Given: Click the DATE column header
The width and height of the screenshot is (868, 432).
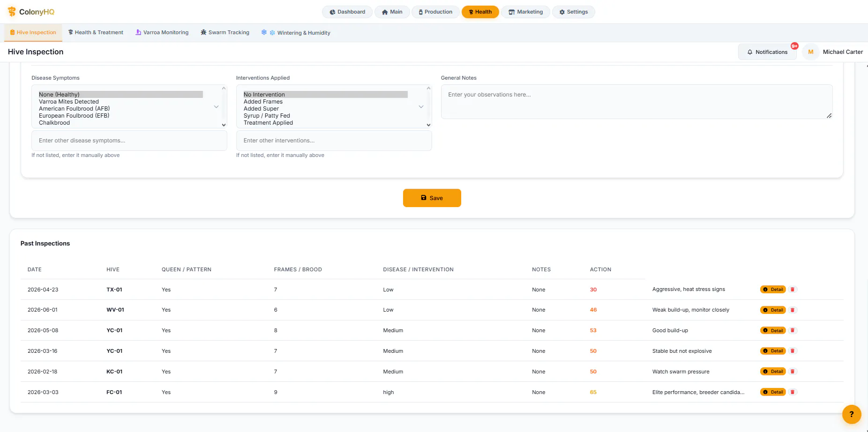Looking at the screenshot, I should 35,269.
